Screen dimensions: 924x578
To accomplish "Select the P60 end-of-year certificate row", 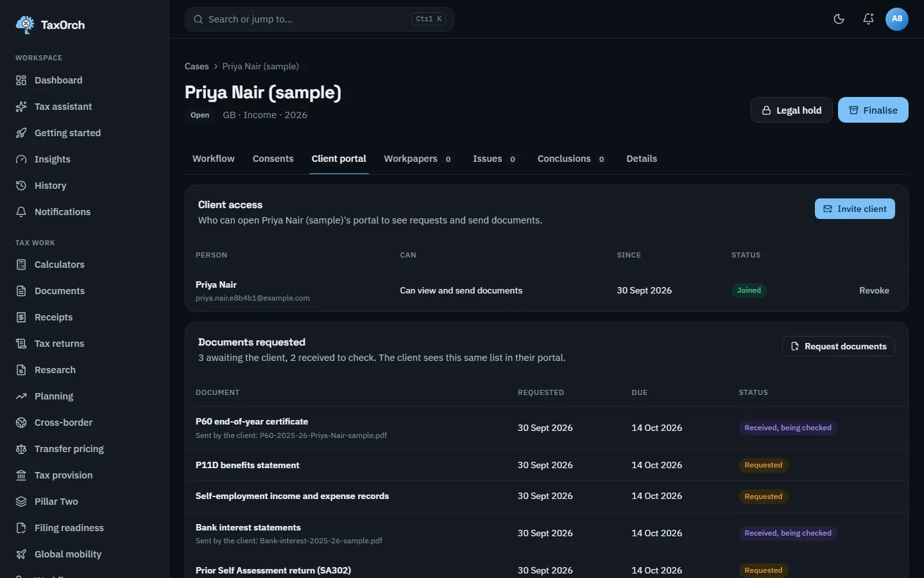I will [x=547, y=428].
